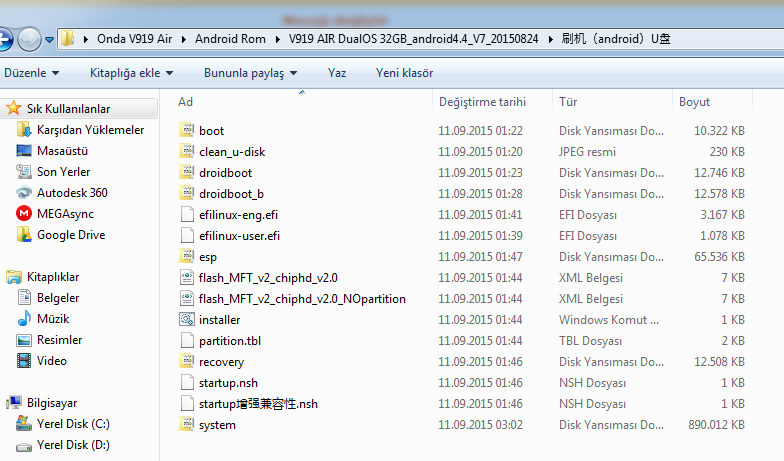Open the Kitaplığa ekle dropdown
The height and width of the screenshot is (461, 784).
(x=132, y=73)
